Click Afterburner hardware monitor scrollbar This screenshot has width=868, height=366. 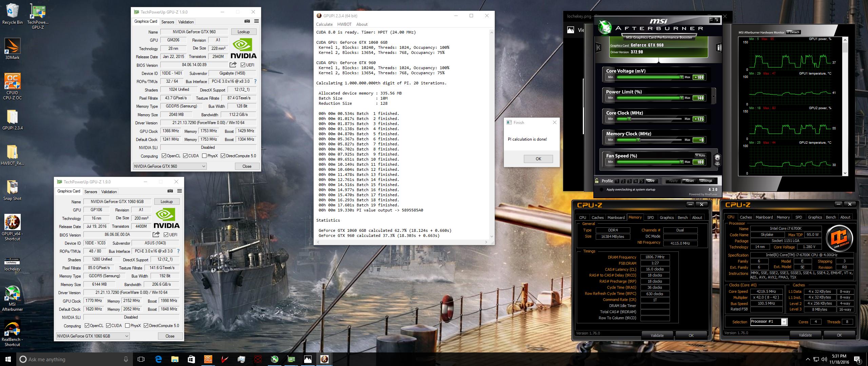tap(845, 106)
